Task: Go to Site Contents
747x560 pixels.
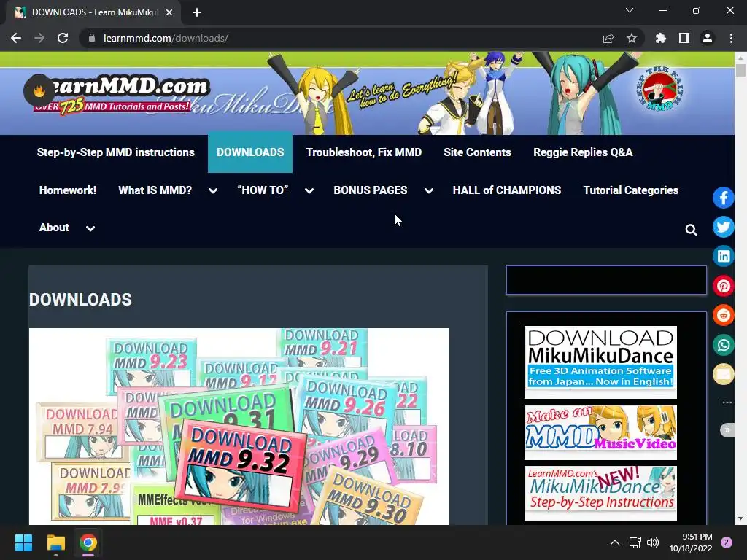Action: [x=477, y=152]
